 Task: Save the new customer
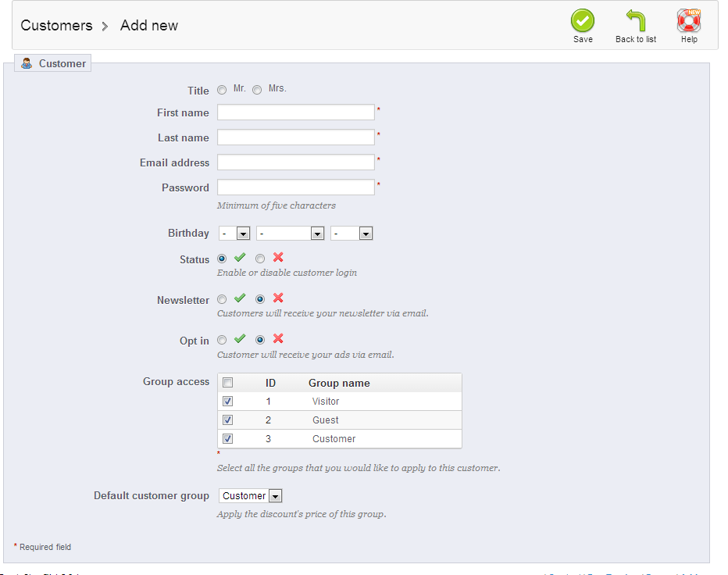[x=583, y=21]
